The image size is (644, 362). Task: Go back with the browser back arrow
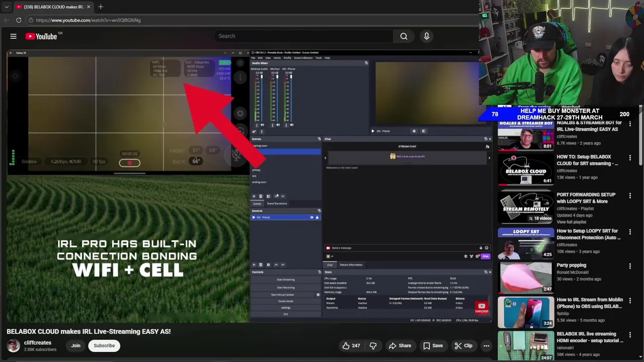6,20
